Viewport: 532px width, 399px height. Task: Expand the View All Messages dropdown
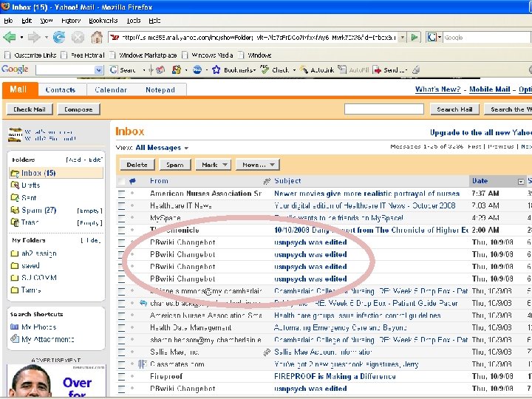coord(187,148)
